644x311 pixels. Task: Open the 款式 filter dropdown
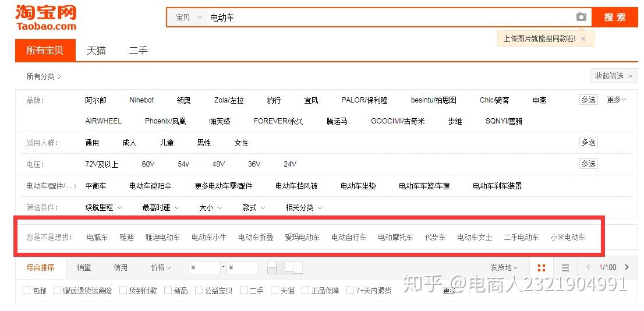coord(253,208)
